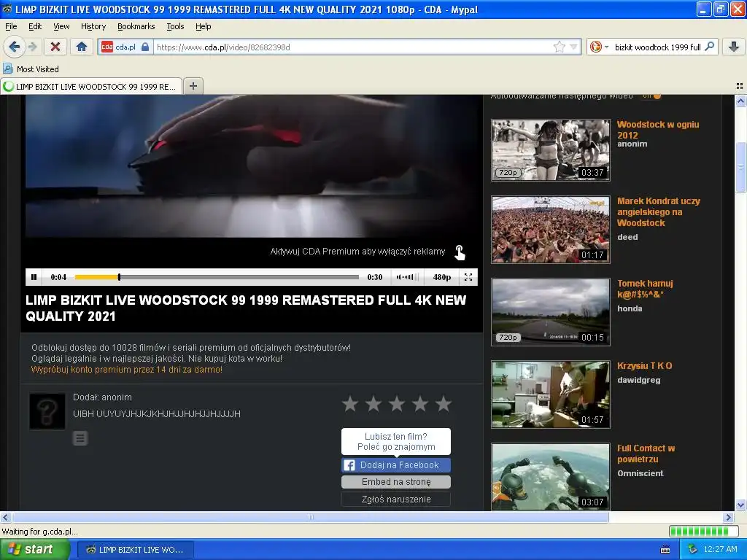This screenshot has width=747, height=560.
Task: Click the vertical scrollbar up arrow
Action: [x=740, y=101]
